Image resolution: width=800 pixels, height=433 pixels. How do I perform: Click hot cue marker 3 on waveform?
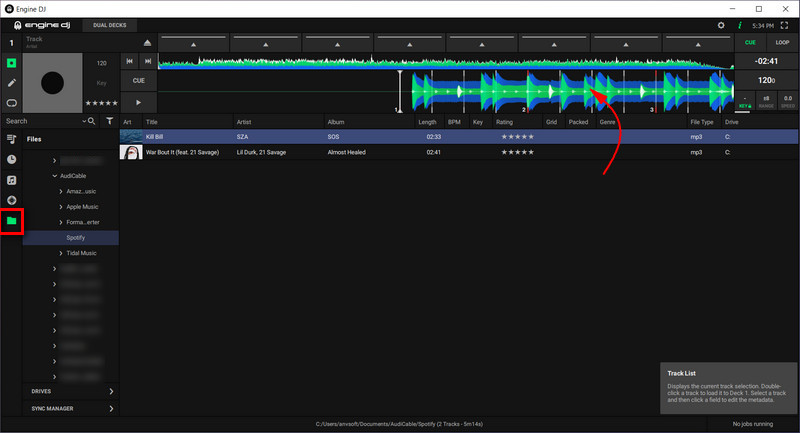click(653, 110)
